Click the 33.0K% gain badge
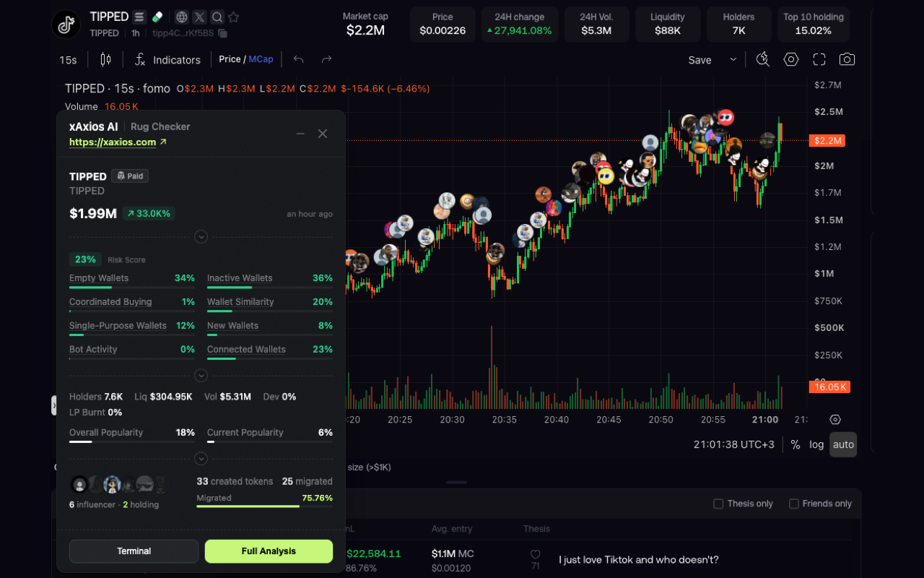924x578 pixels. 149,213
